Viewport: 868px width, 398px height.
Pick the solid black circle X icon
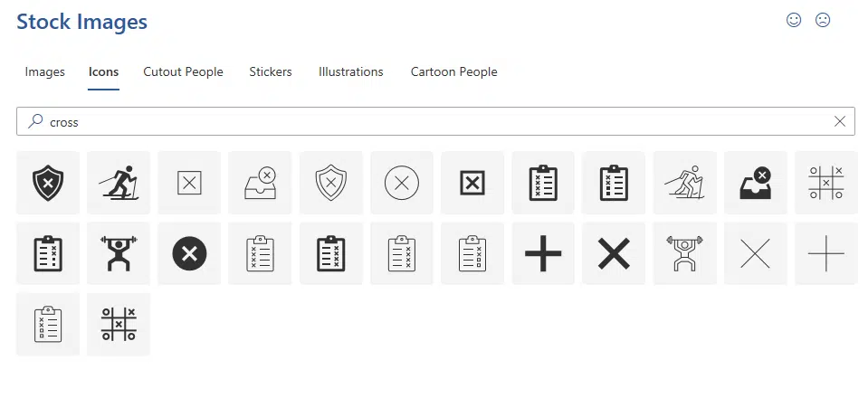tap(189, 253)
